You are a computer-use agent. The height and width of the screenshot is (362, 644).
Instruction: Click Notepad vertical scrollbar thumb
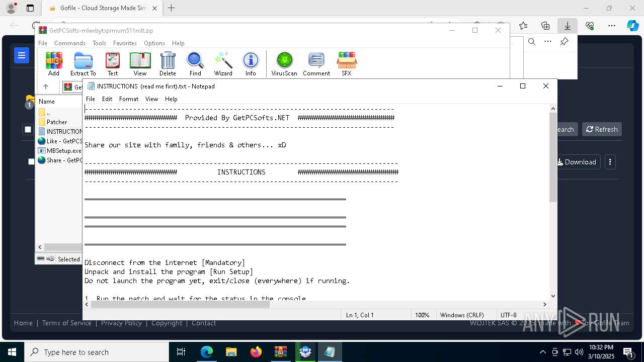[553, 157]
